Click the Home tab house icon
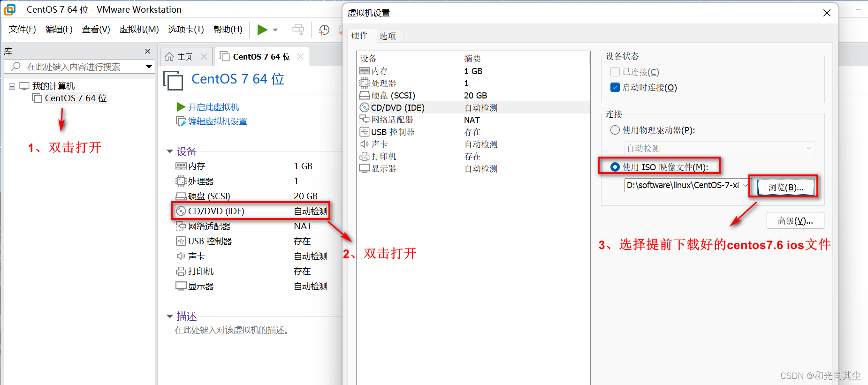Screen dimensions: 868x385 (169, 57)
